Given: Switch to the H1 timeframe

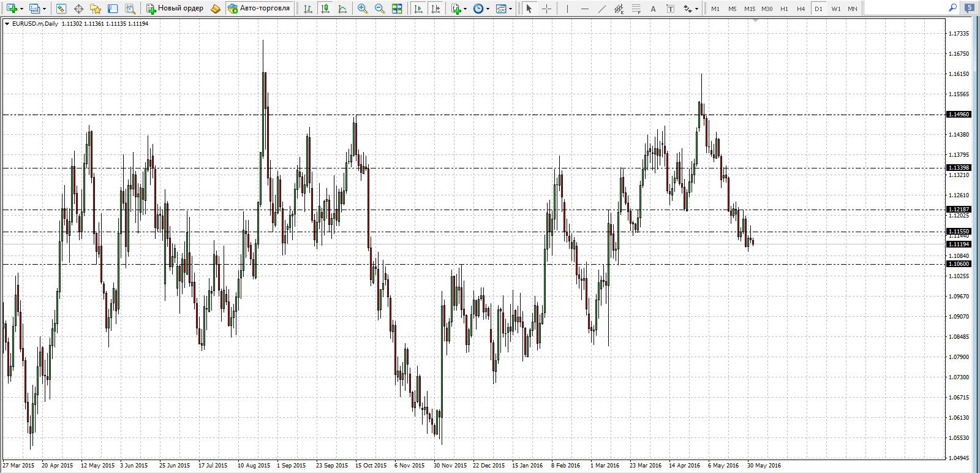Looking at the screenshot, I should pyautogui.click(x=784, y=9).
